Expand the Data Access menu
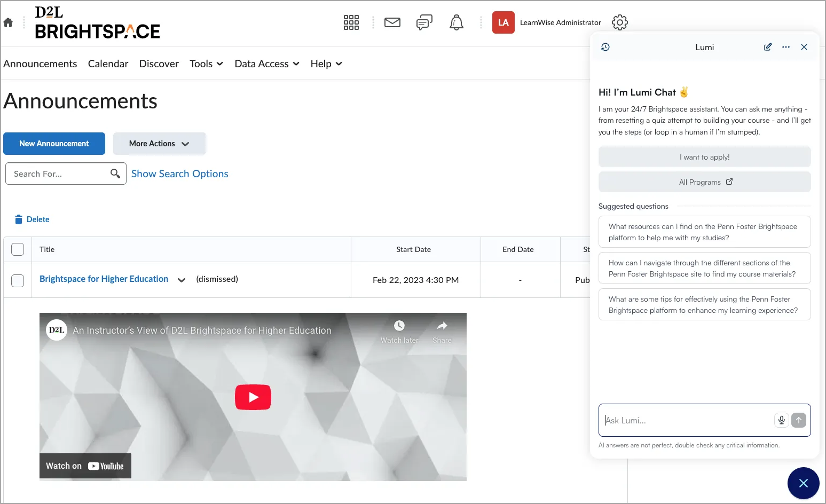 point(267,64)
